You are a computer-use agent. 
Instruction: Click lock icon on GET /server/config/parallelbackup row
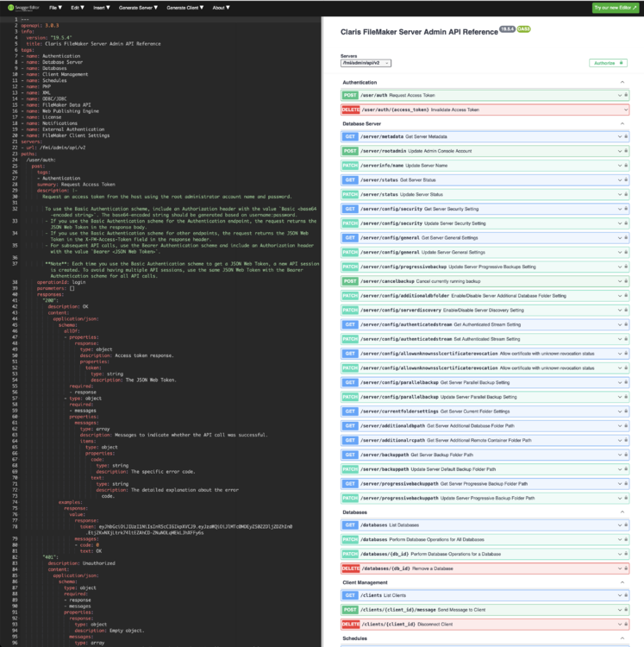[x=626, y=382]
